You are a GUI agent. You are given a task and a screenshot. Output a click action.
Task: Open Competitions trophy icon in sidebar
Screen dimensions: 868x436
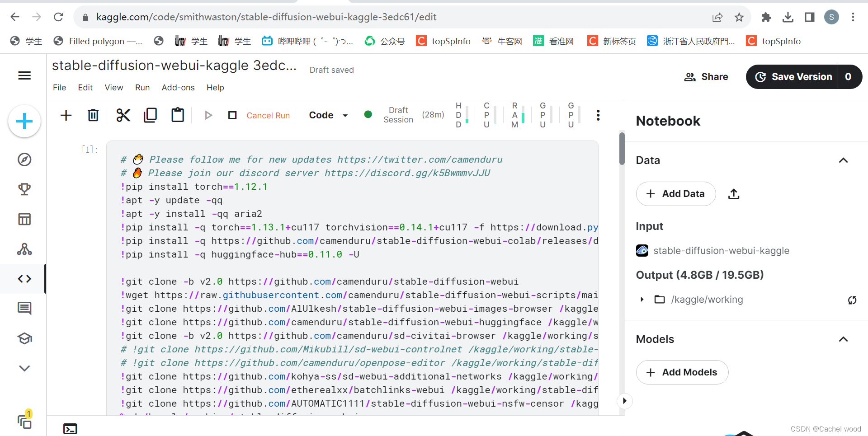click(x=24, y=189)
